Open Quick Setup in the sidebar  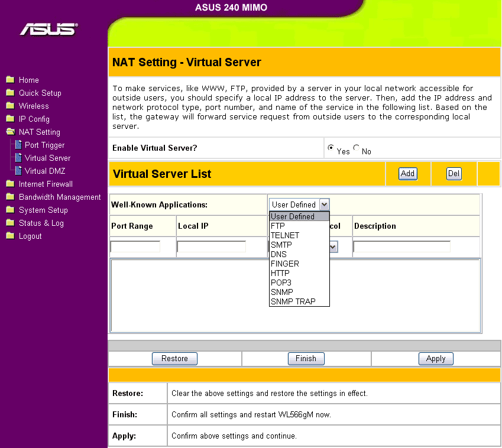tap(40, 93)
